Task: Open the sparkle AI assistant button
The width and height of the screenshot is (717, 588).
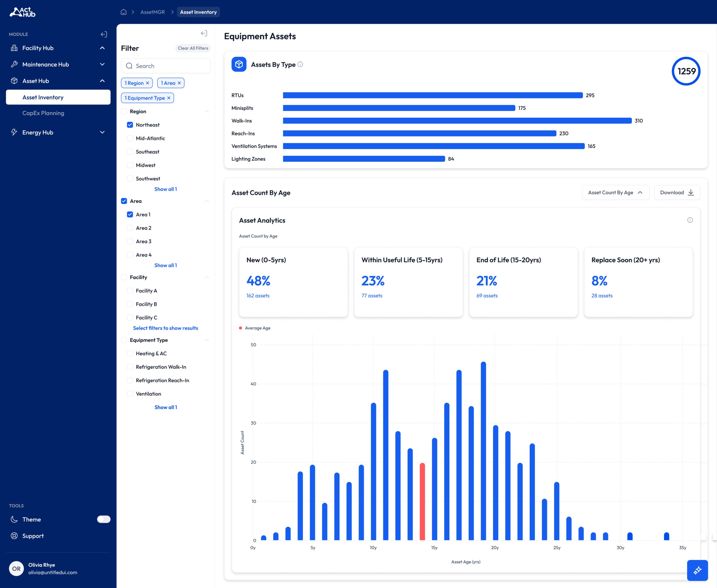Action: [697, 570]
